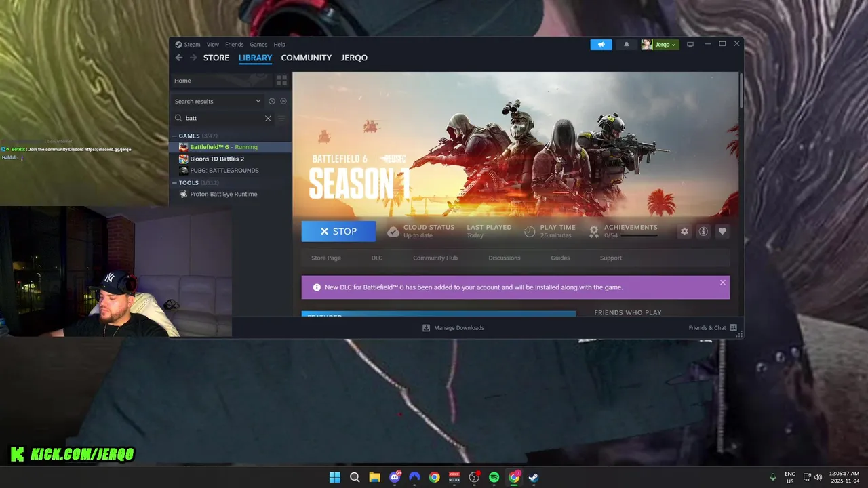
Task: Open the View menu
Action: tap(213, 45)
